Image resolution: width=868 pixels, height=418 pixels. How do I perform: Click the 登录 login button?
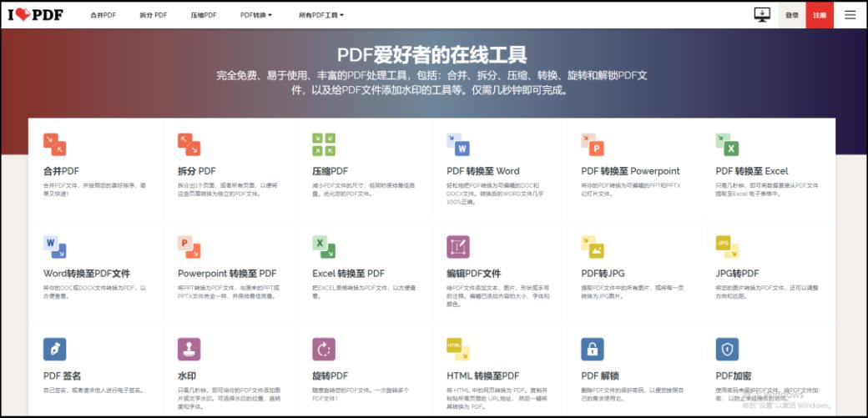point(792,15)
